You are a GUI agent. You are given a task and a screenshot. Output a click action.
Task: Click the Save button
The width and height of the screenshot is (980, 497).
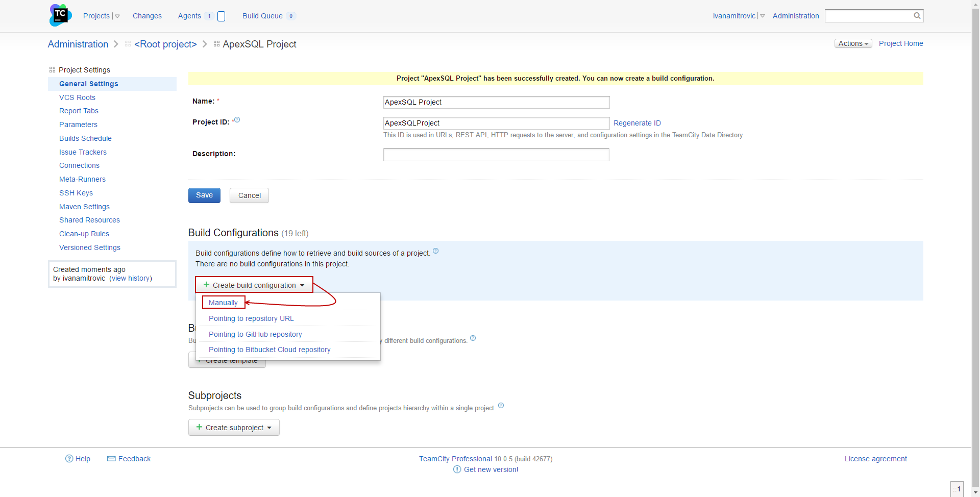(204, 195)
